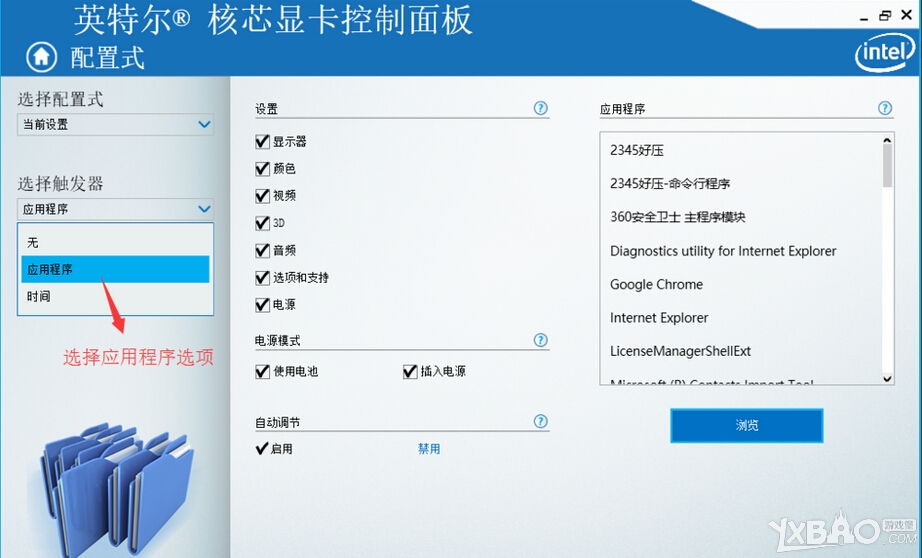Open help for 设置 section

tap(540, 108)
